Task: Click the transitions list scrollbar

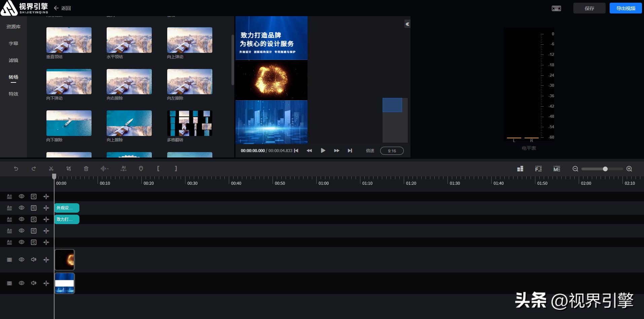Action: point(232,60)
